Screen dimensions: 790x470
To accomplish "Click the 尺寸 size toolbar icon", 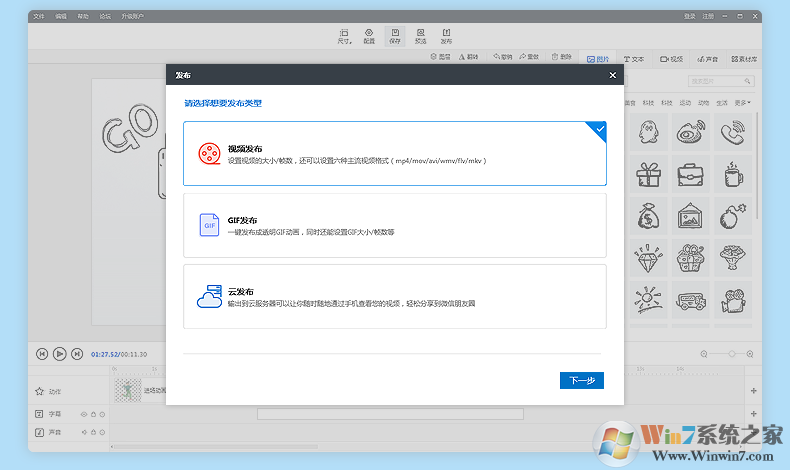I will tap(344, 36).
